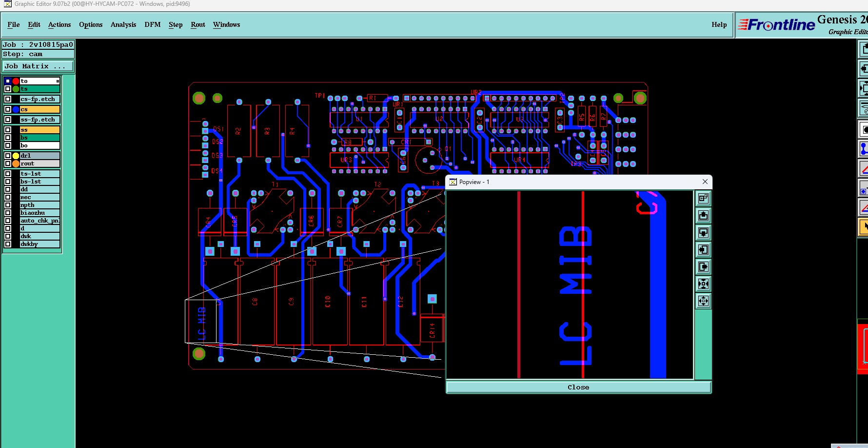The image size is (868, 448).
Task: Open the Rout menu
Action: click(198, 24)
